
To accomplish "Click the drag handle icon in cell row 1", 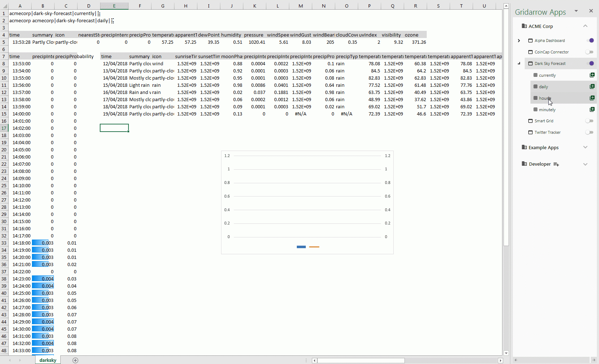I will point(99,14).
